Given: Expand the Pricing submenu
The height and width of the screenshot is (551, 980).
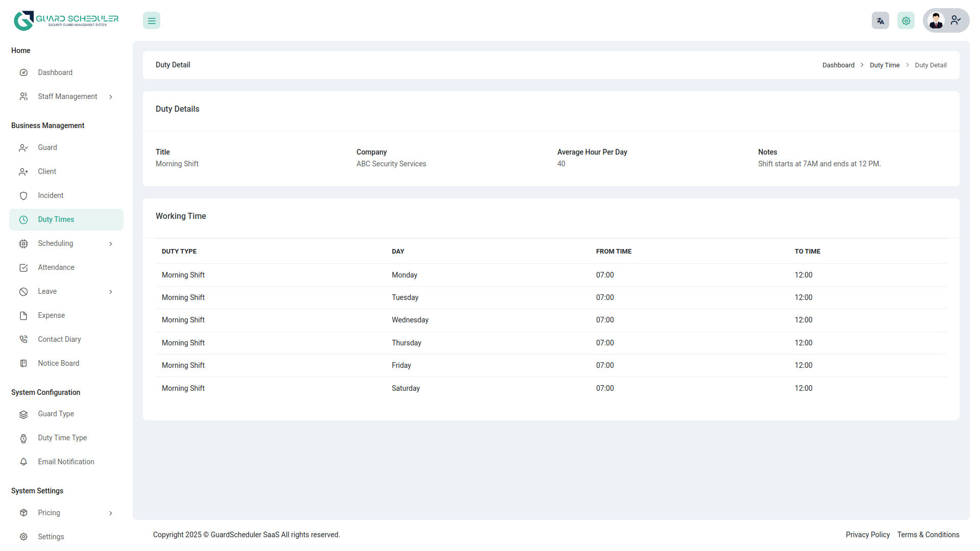Looking at the screenshot, I should pos(111,513).
